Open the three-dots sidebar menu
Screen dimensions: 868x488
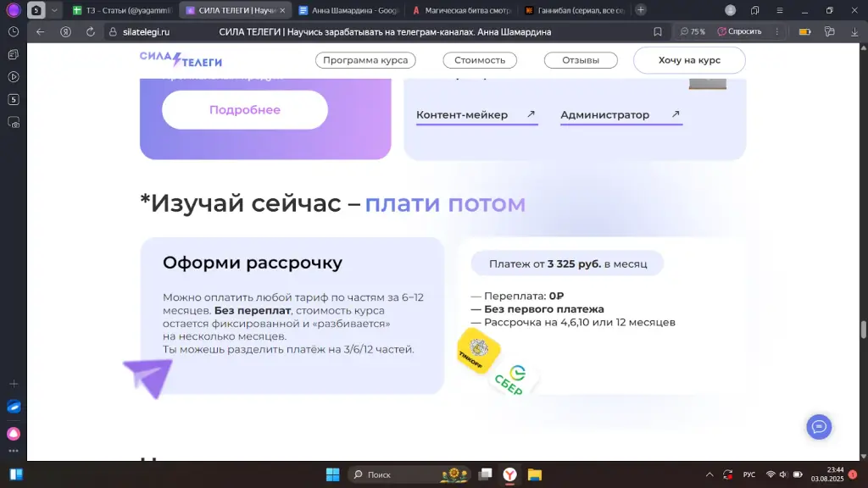click(x=14, y=451)
